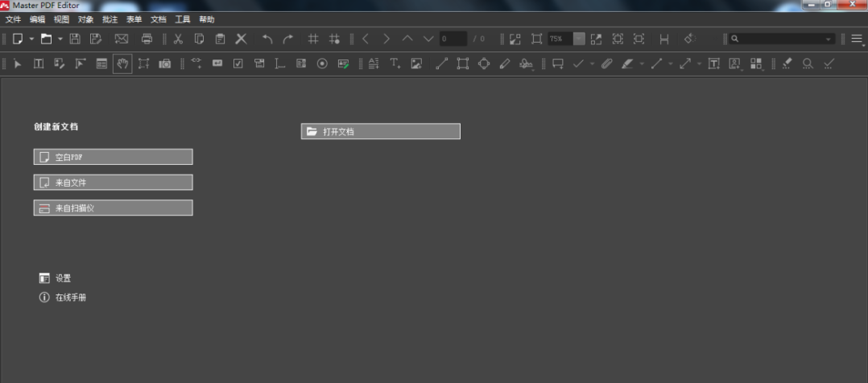Expand the new document dropdown arrow
The image size is (868, 383).
pyautogui.click(x=31, y=39)
